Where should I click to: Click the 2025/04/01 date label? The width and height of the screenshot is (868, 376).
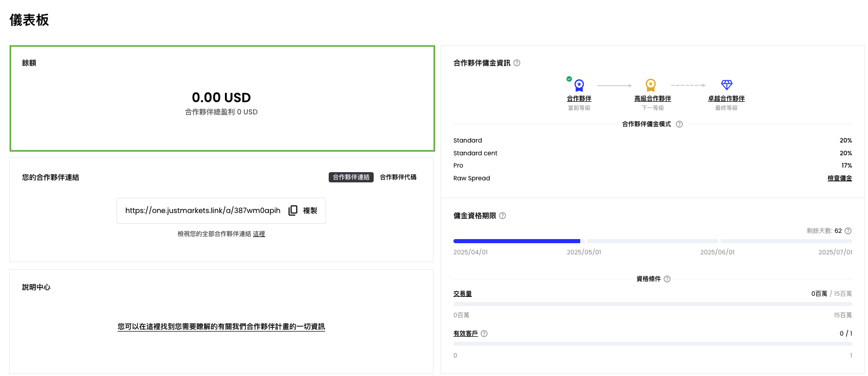470,252
